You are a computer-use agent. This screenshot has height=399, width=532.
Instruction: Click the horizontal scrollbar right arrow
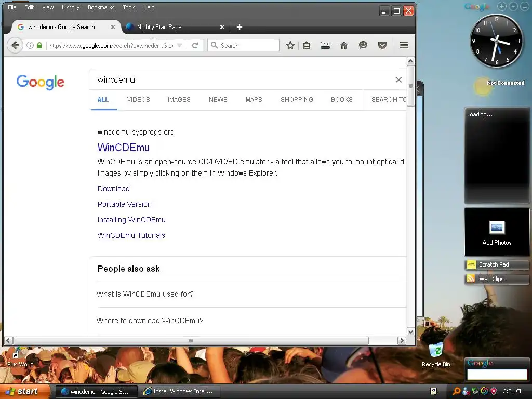pyautogui.click(x=402, y=341)
